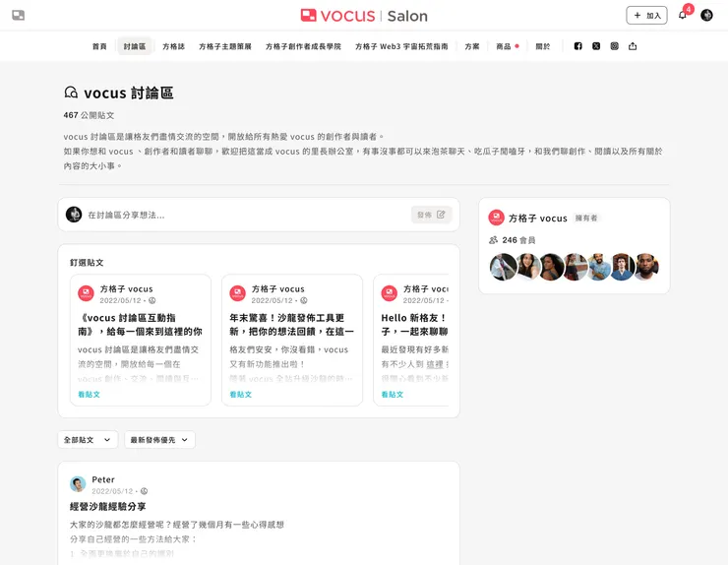Click avatar on 年末驚喜 pinned post
728x565 pixels.
pos(238,293)
